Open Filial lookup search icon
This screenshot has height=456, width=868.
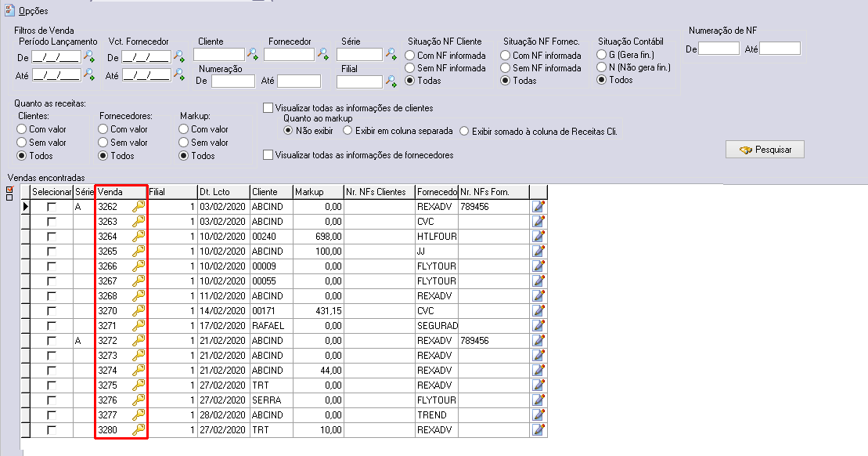pyautogui.click(x=391, y=81)
